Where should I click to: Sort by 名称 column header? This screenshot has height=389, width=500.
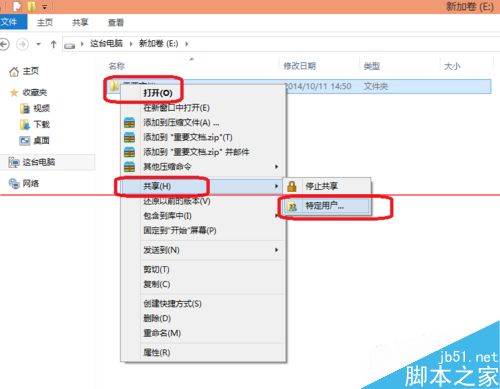(x=117, y=66)
